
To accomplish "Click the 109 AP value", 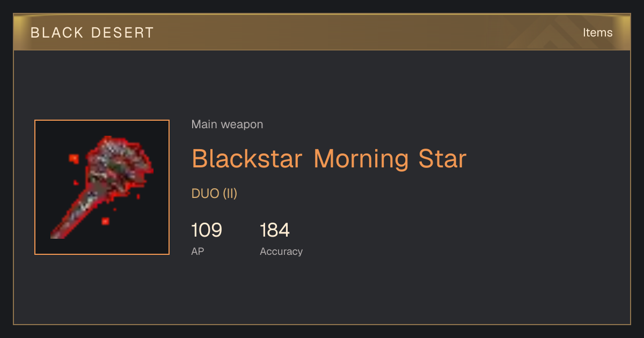I will pos(207,230).
